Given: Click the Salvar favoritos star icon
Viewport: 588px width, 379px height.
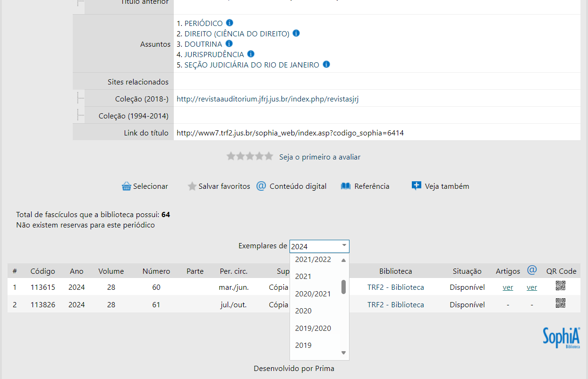Looking at the screenshot, I should (192, 186).
